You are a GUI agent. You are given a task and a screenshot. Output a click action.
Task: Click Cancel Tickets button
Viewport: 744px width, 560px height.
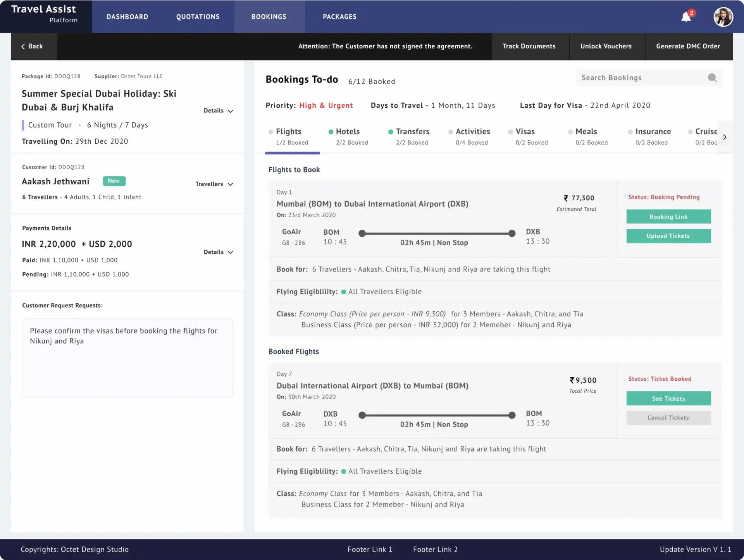point(668,417)
